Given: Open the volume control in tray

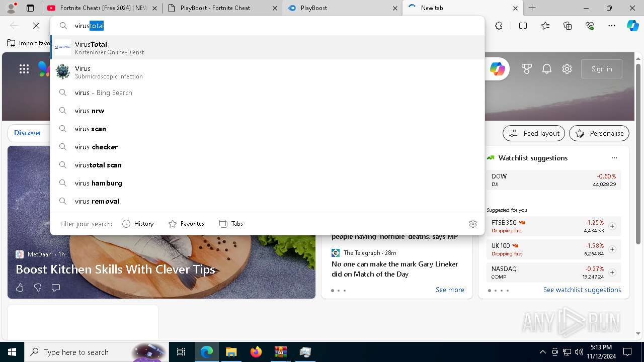Looking at the screenshot, I should [579, 352].
